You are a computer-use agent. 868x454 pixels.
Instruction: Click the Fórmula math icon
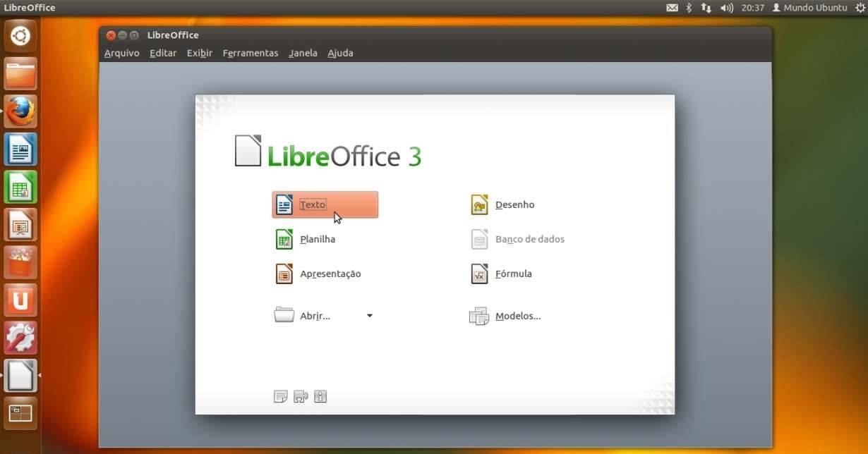(x=480, y=274)
